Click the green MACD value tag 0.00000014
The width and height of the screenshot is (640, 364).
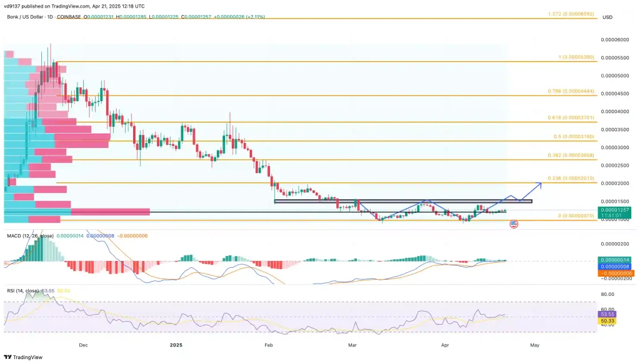point(615,259)
